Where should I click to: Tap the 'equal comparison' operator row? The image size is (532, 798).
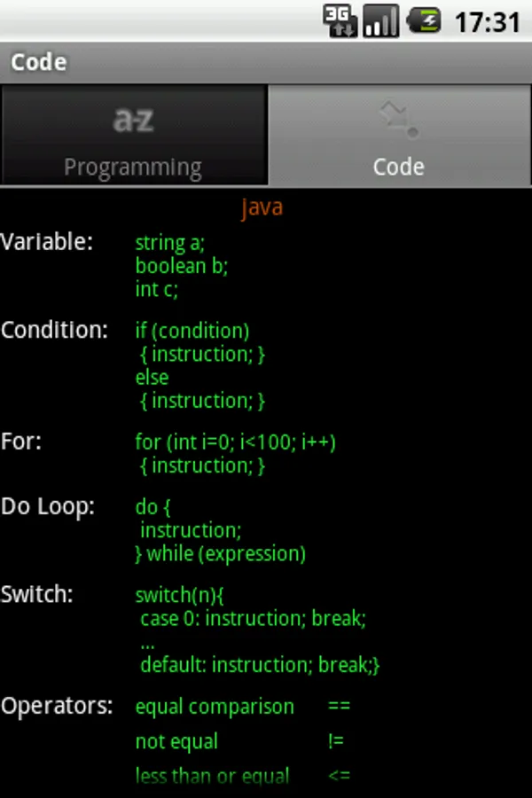pos(243,707)
